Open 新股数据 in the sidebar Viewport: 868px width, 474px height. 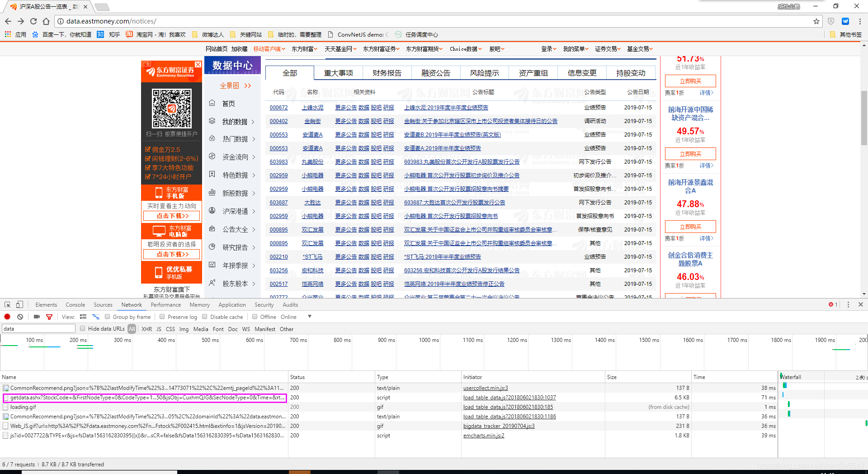(235, 193)
